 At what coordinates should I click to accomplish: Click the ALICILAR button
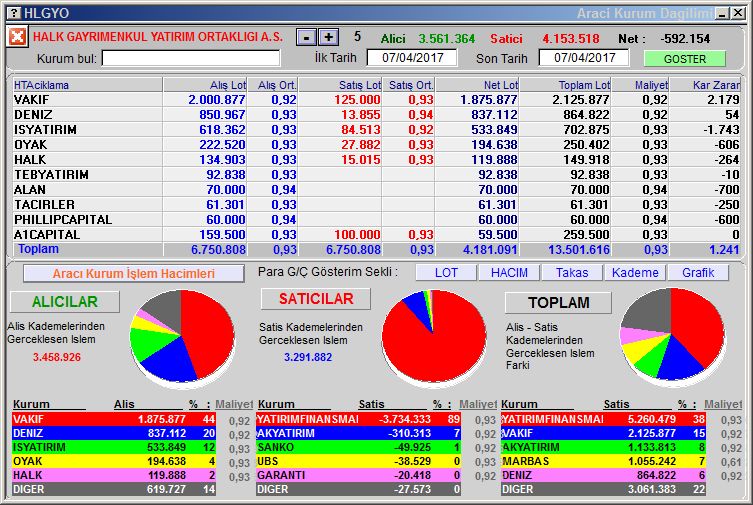click(65, 302)
